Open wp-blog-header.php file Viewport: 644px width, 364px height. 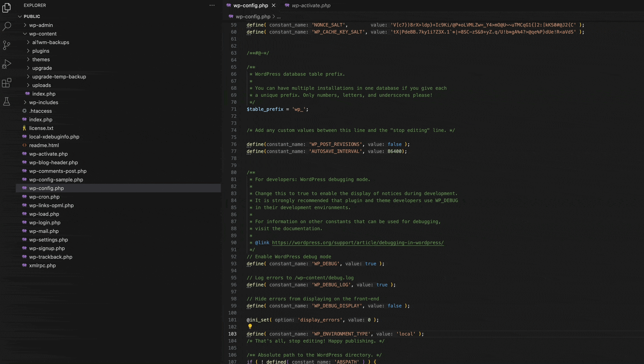tap(53, 162)
